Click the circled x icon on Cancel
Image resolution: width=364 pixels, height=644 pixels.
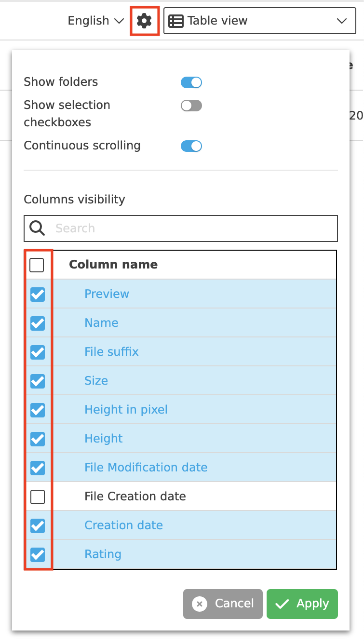(201, 604)
